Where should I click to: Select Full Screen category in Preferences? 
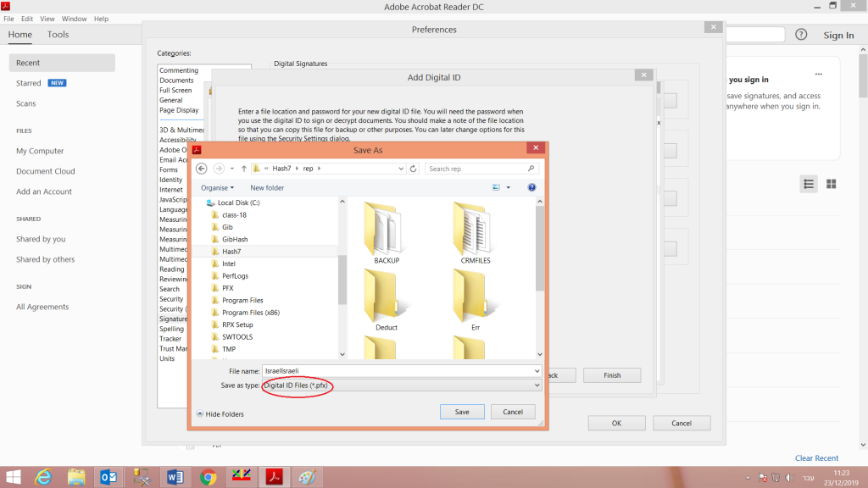[175, 90]
